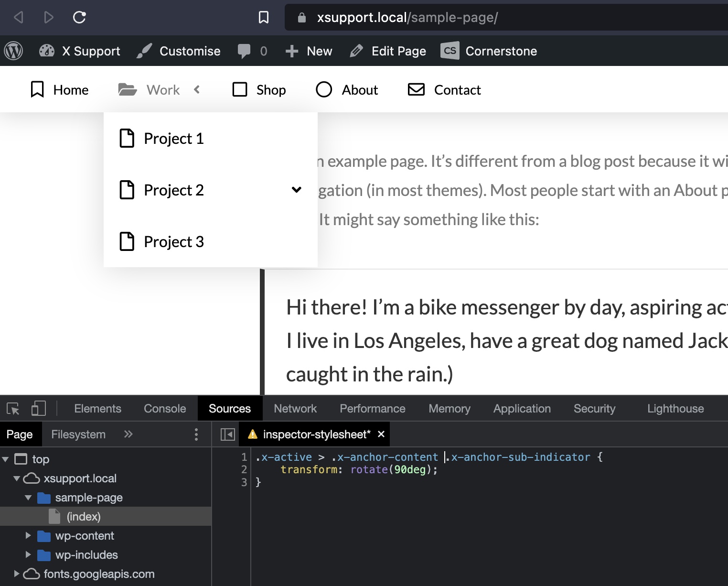Viewport: 728px width, 586px height.
Task: Collapse the sample-page folder in the tree
Action: 28,498
